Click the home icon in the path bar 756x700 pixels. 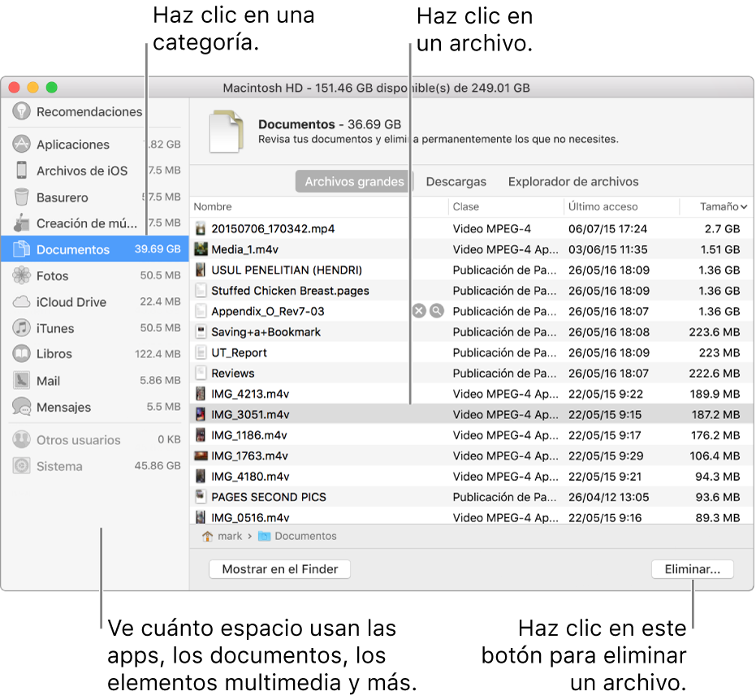click(x=207, y=536)
